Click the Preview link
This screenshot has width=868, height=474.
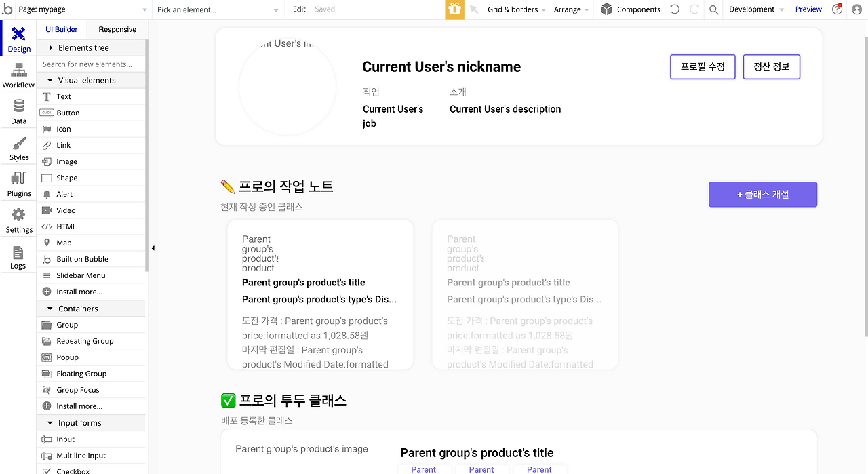(x=808, y=9)
